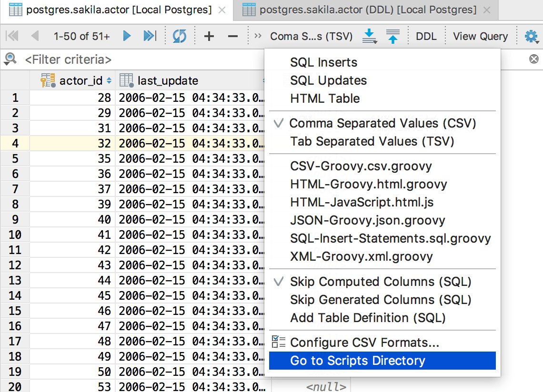Select row number 1 header

(x=15, y=98)
